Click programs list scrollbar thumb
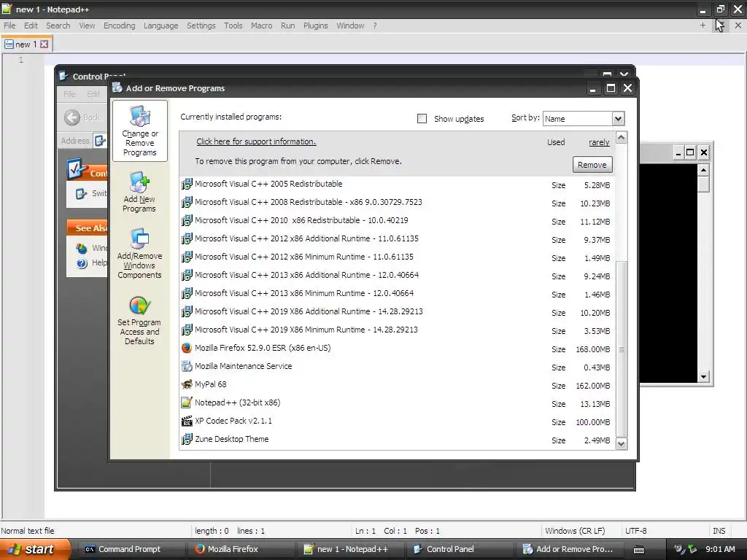This screenshot has width=747, height=560. tap(622, 349)
